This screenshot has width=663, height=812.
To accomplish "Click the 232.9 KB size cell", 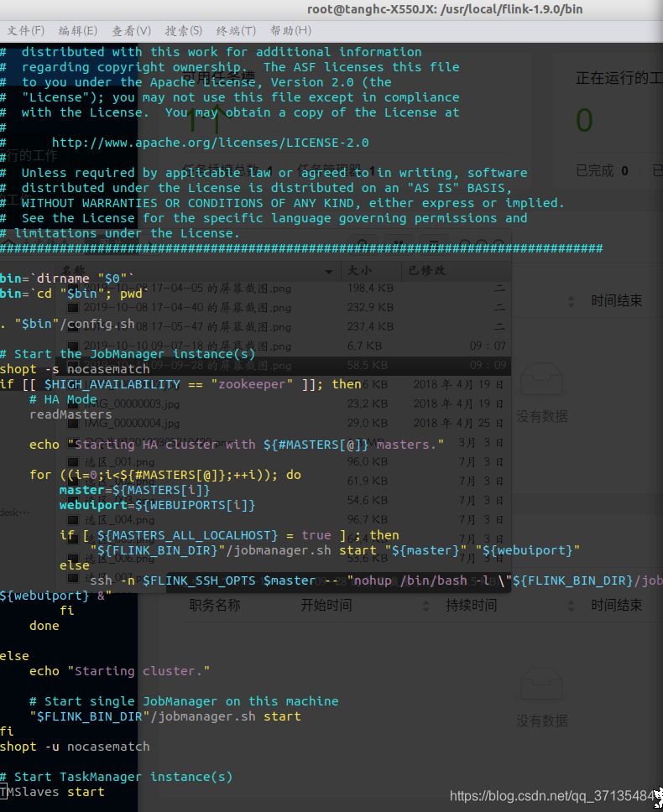I will tap(371, 308).
